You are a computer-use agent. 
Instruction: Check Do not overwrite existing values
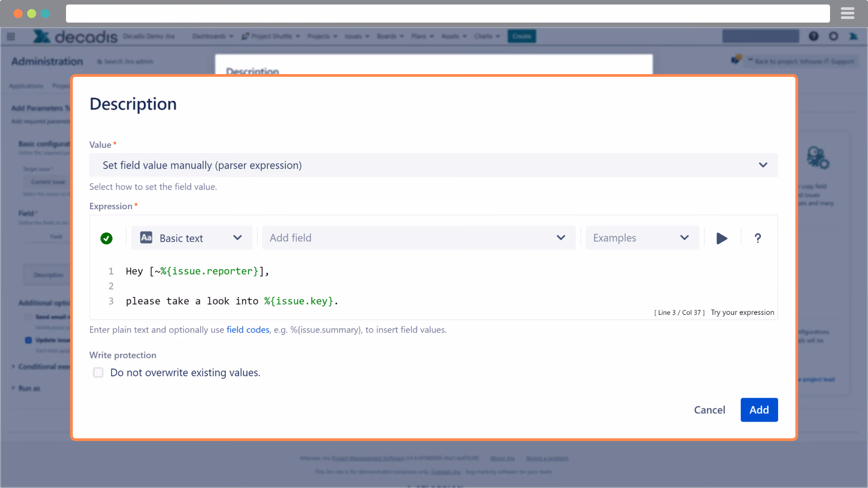point(98,372)
